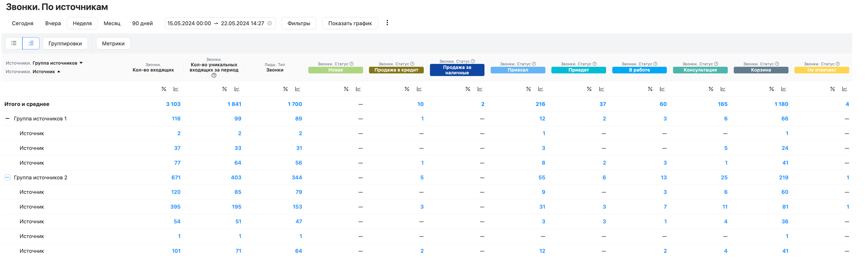The width and height of the screenshot is (868, 258).
Task: Collapse Группа источников 2 row
Action: 7,178
